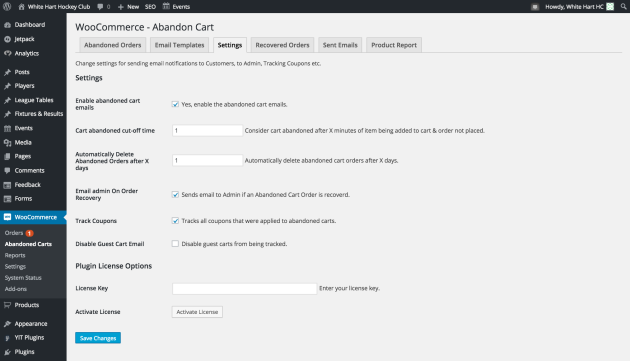Open Add-ons under WooCommerce
The image size is (630, 361).
tap(16, 289)
